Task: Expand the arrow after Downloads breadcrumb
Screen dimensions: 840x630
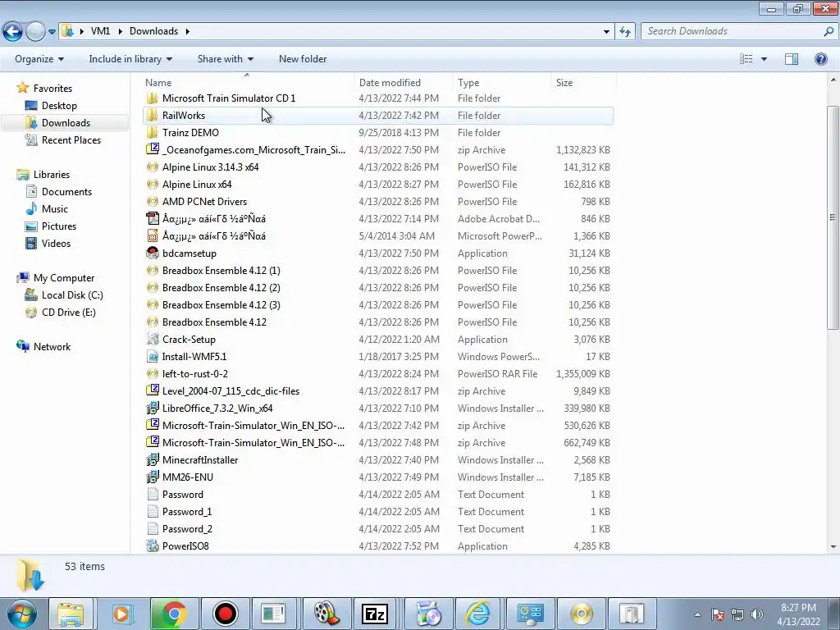Action: [188, 31]
